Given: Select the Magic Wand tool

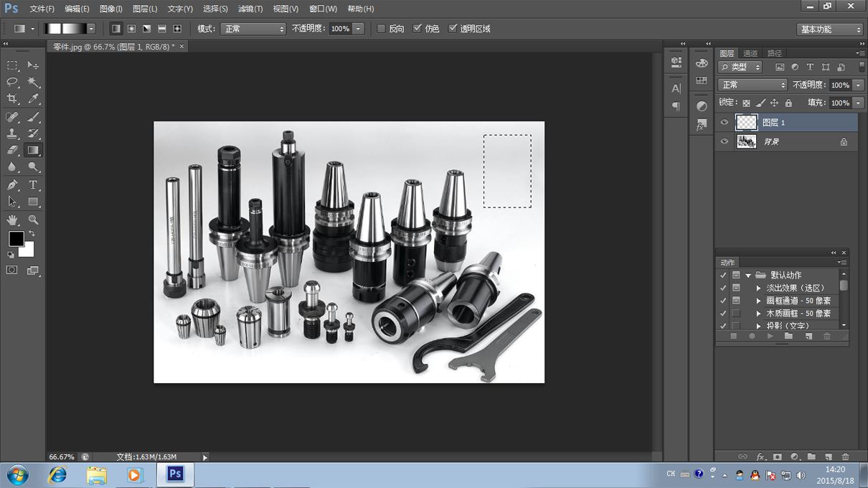Looking at the screenshot, I should click(33, 82).
